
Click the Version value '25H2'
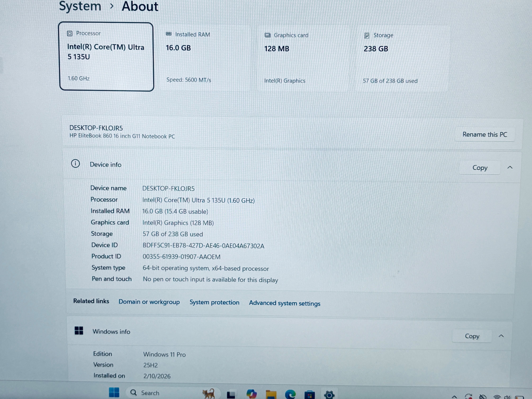(151, 365)
